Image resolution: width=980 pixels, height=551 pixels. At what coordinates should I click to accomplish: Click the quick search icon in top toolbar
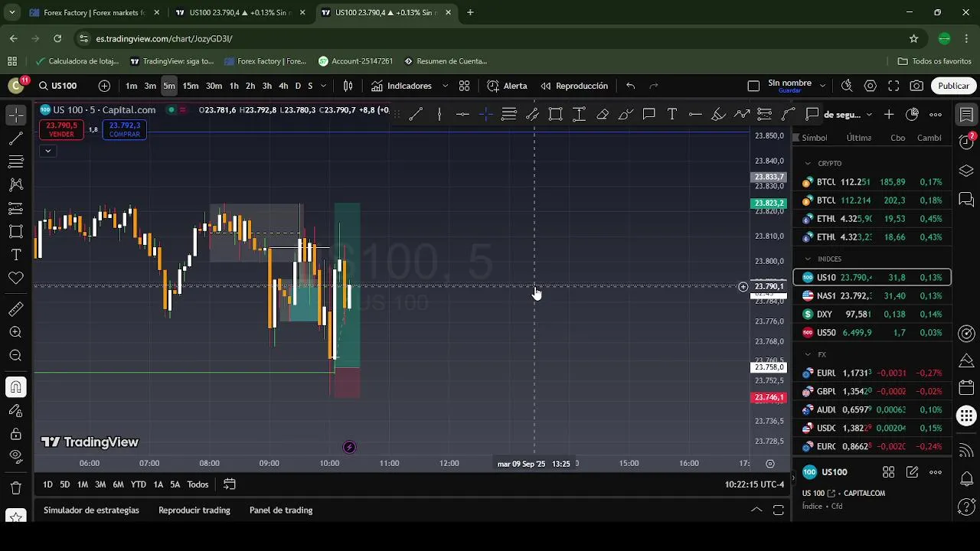tap(847, 86)
